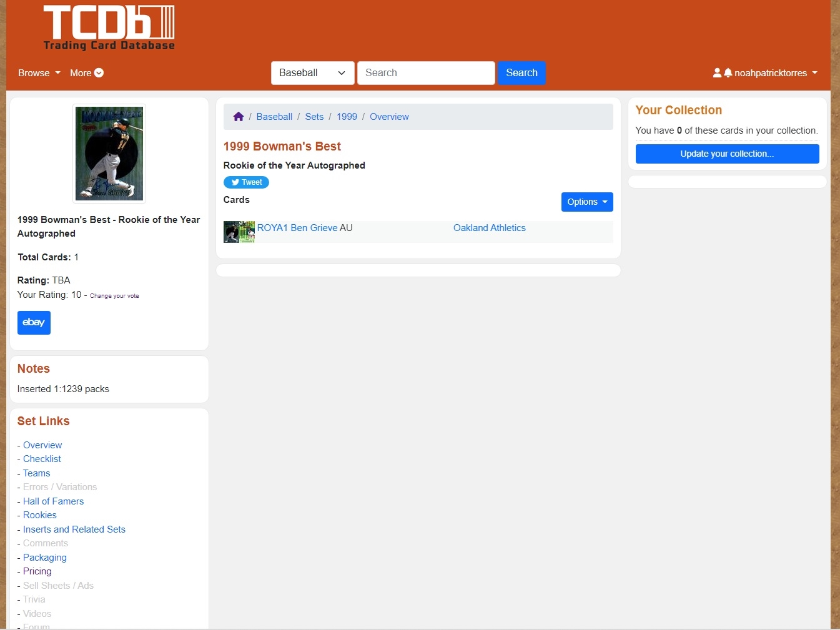
Task: Click the blue Search button
Action: tap(521, 73)
